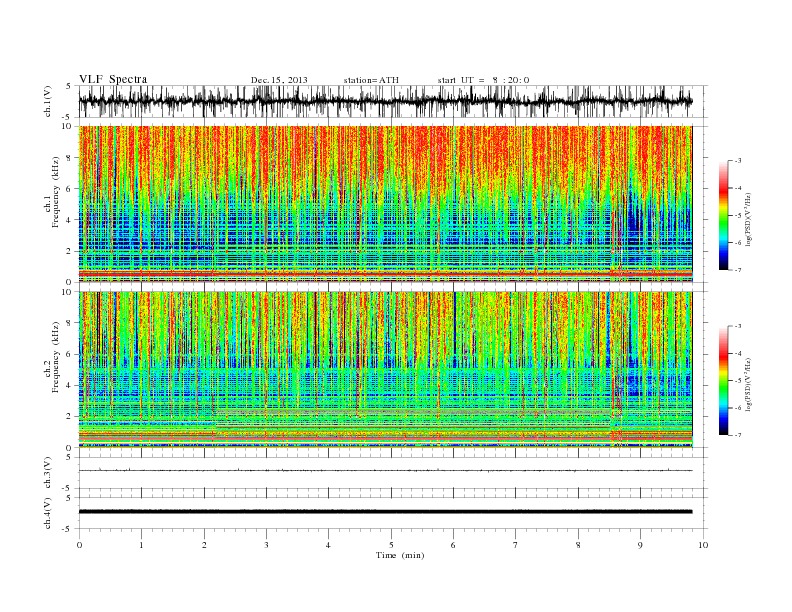
Task: Click the ch.3 flat waveform trace
Action: 385,471
